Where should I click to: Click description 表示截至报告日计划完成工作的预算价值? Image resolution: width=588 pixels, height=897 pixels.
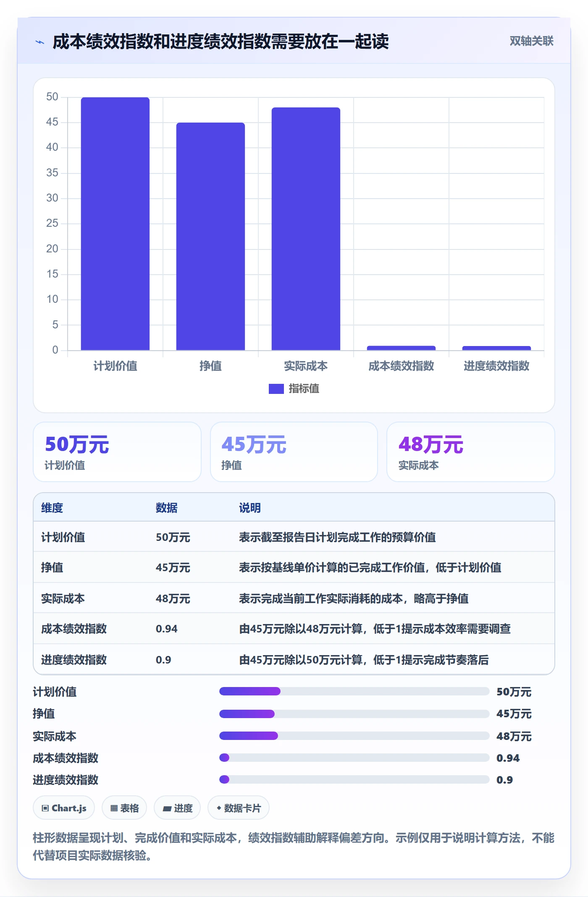click(337, 537)
